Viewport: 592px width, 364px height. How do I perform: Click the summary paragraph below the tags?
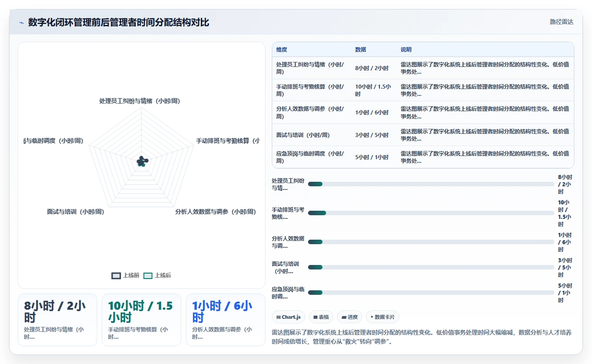422,337
